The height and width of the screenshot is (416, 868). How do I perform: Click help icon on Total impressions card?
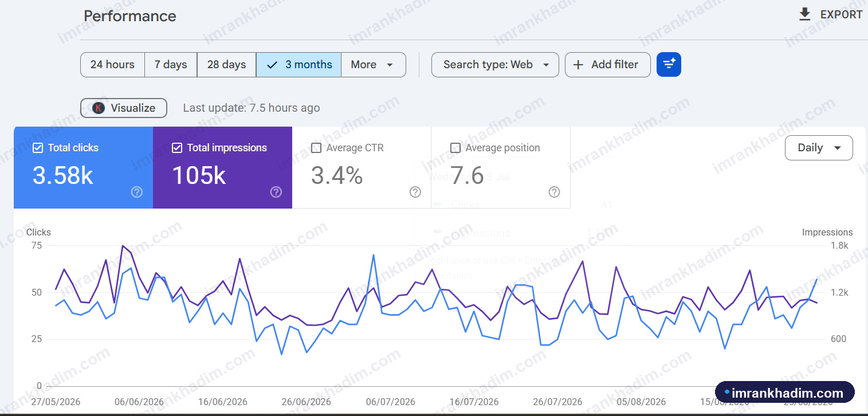point(276,192)
